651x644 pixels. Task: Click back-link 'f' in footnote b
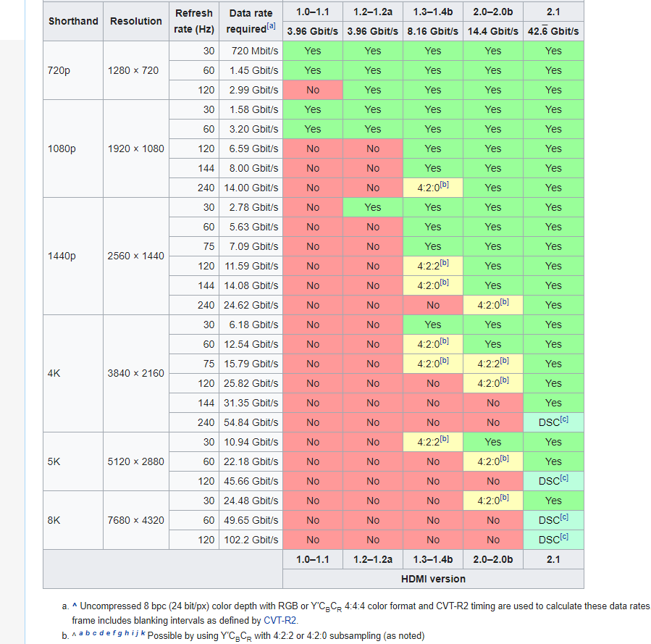tap(114, 633)
